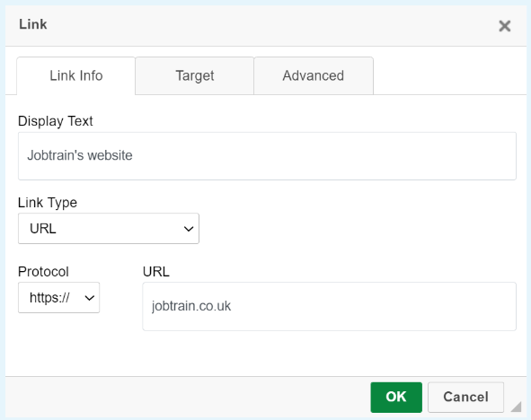531x420 pixels.
Task: Open the Advanced tab
Action: [x=314, y=75]
